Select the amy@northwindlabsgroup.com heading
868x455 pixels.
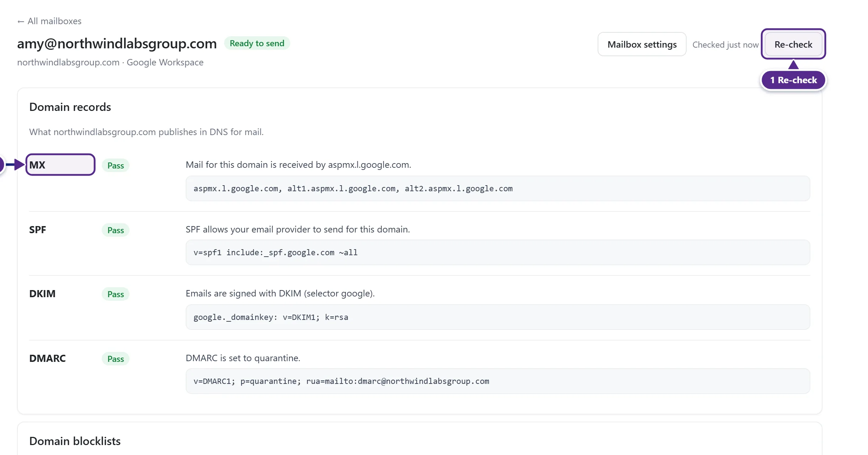point(117,43)
